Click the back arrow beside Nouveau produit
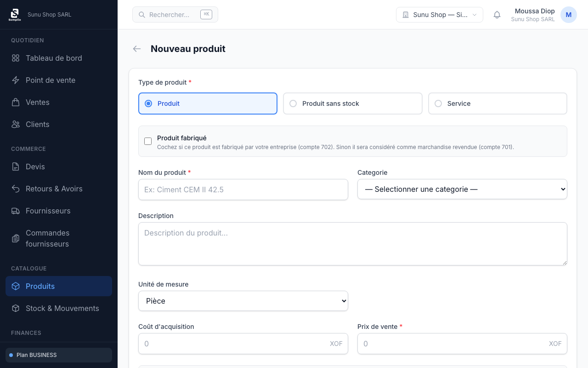The width and height of the screenshot is (588, 368). pos(137,49)
